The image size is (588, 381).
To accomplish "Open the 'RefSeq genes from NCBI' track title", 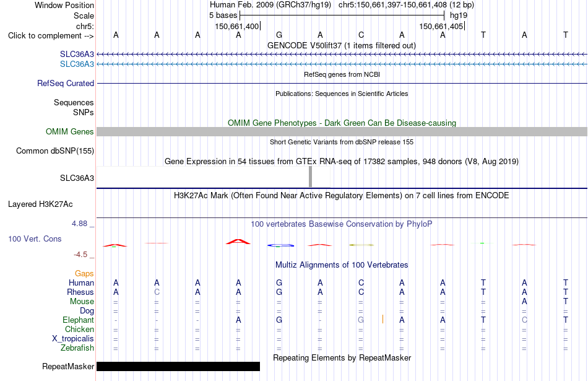I will (x=342, y=74).
